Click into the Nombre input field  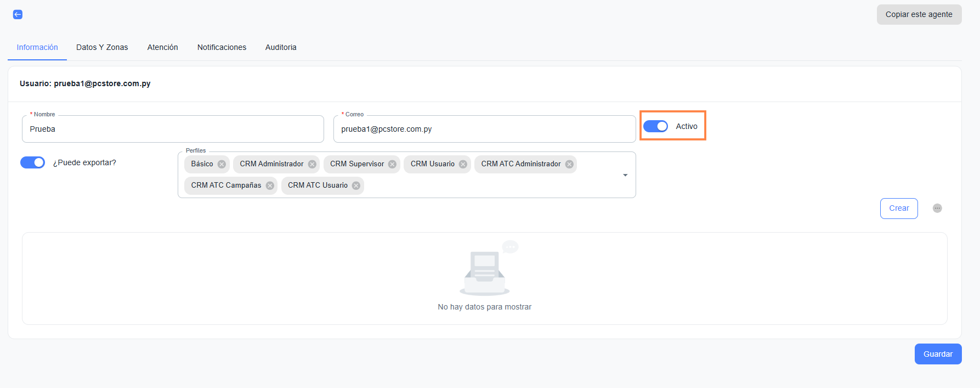click(x=173, y=129)
